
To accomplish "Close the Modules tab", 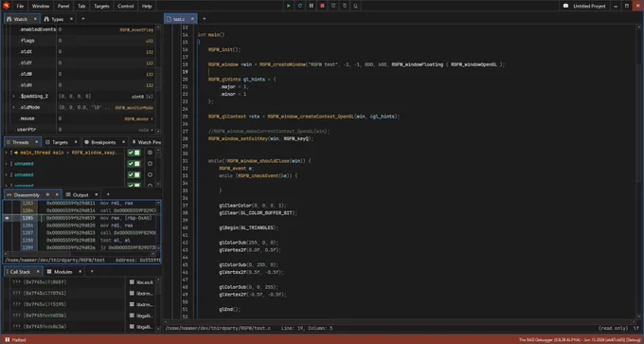I will (x=80, y=272).
